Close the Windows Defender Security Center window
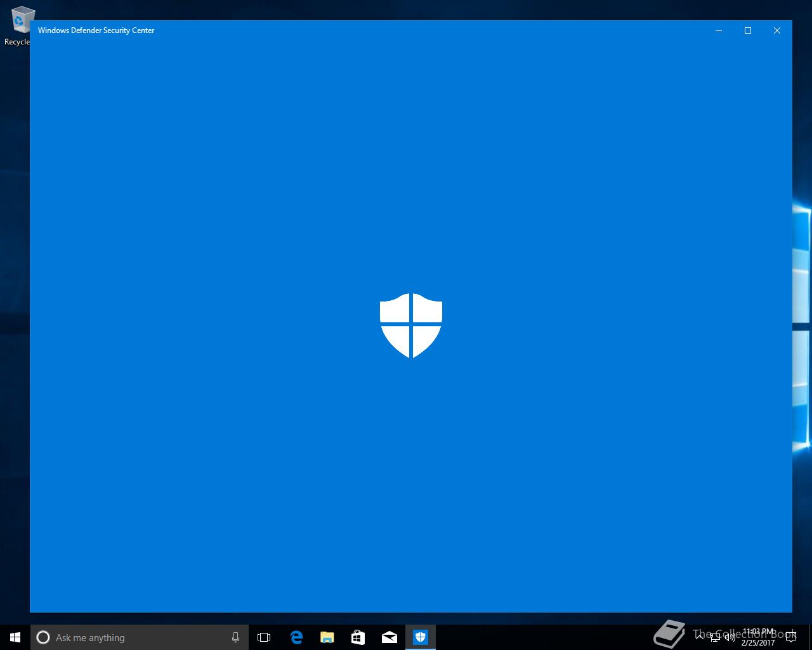Screen dimensions: 812x650 click(x=777, y=30)
